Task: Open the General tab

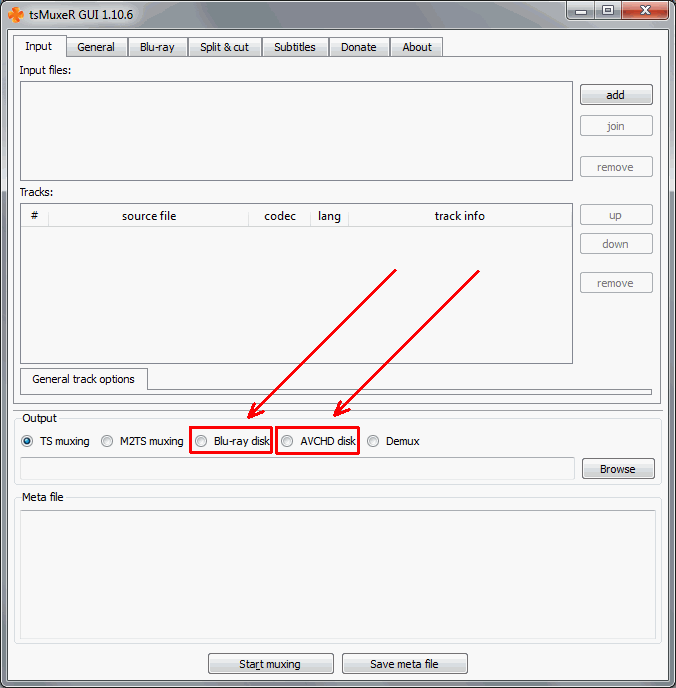Action: [97, 47]
